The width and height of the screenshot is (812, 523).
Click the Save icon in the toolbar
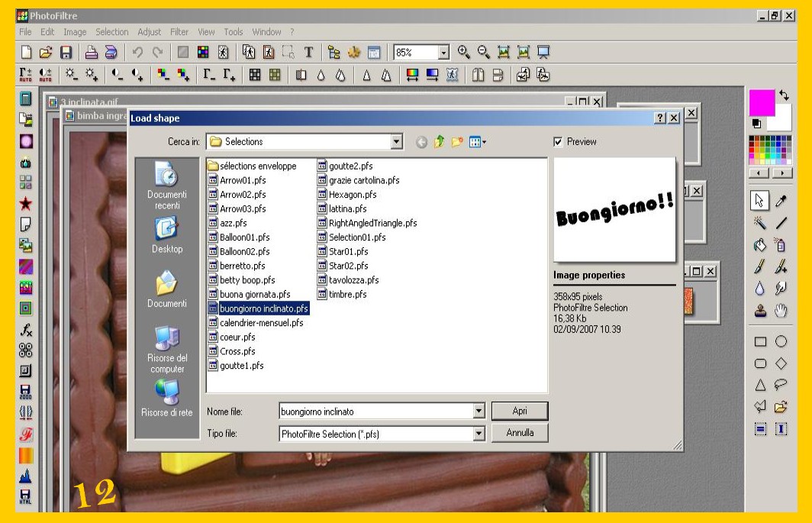66,53
